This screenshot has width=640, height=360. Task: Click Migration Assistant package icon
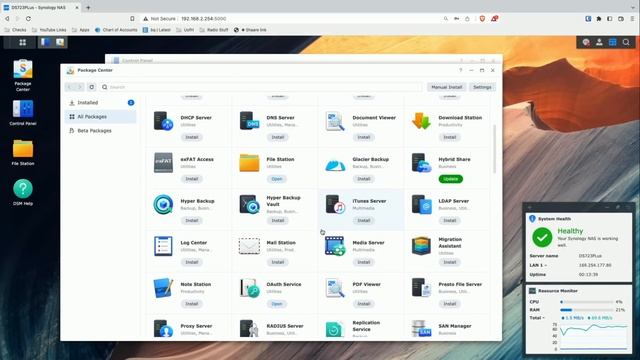(x=421, y=246)
